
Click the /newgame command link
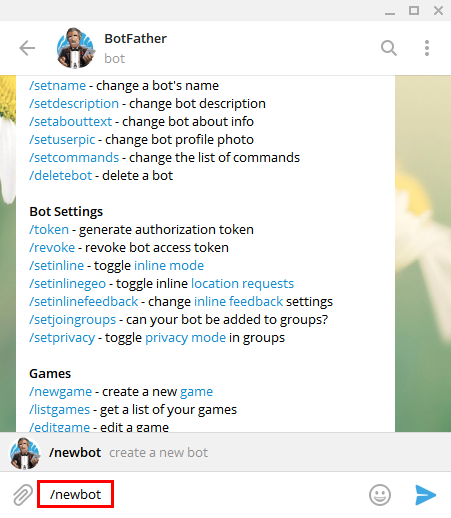[x=60, y=392]
